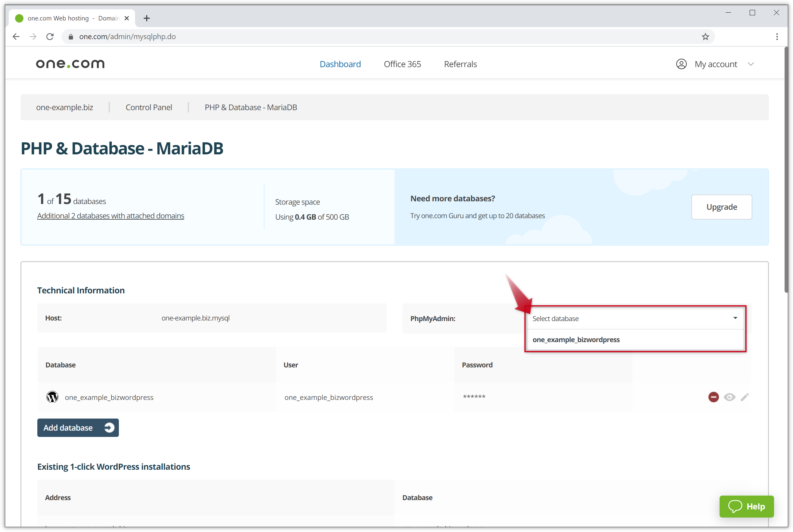Click the WordPress logo next to one_example_bizwordpress
This screenshot has width=793, height=532.
click(x=52, y=397)
